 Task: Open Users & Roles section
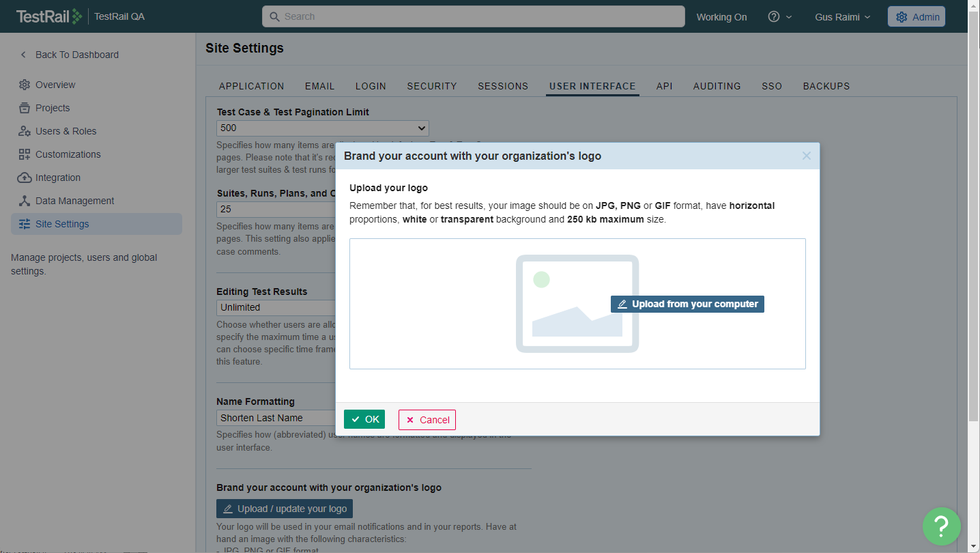66,131
